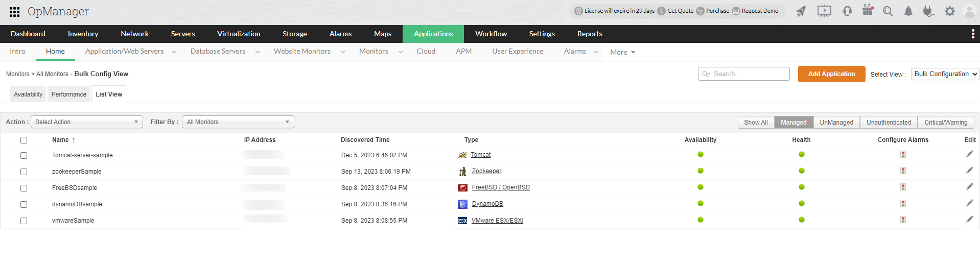Open the headset support icon
Screen dimensions: 980x264
point(847,11)
